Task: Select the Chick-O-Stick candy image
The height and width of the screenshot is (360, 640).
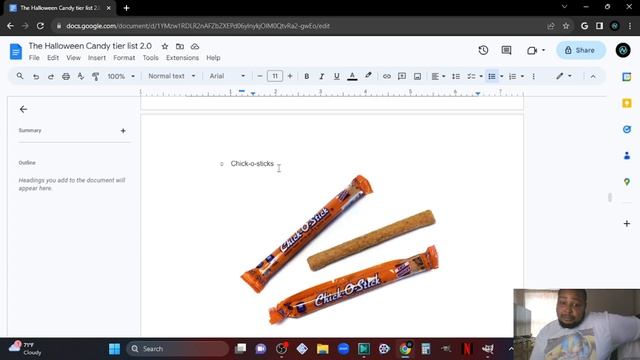Action: point(340,249)
